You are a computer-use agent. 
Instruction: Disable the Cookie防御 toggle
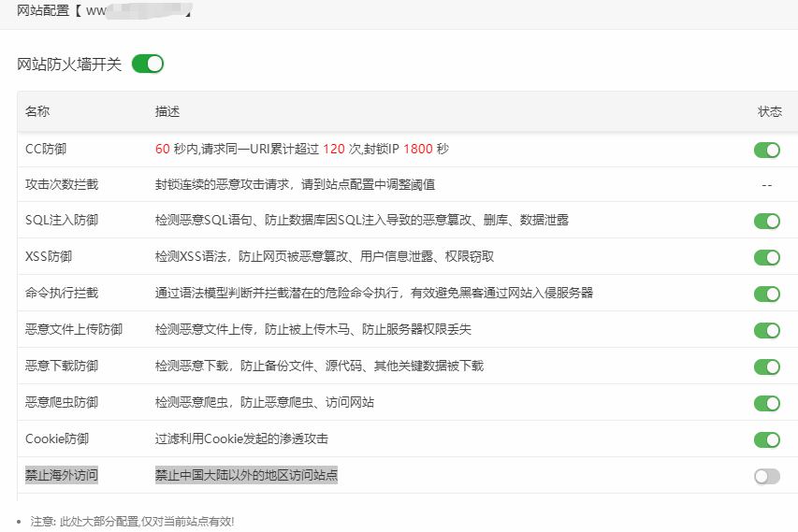[766, 439]
